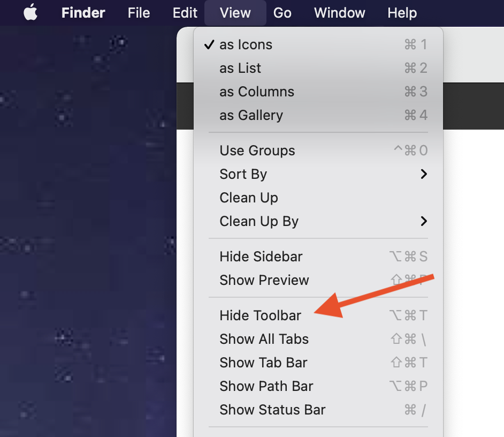
Task: Close the open View menu
Action: [235, 13]
